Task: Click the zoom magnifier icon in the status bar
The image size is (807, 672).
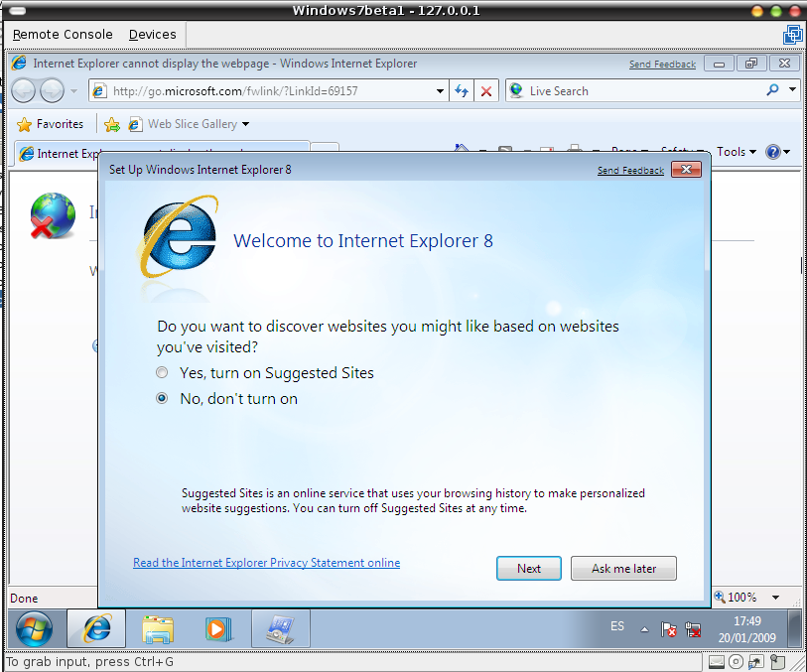Action: [719, 597]
